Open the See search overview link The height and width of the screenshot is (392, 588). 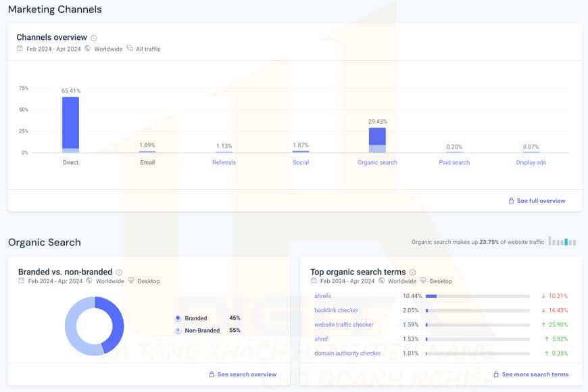pos(247,374)
